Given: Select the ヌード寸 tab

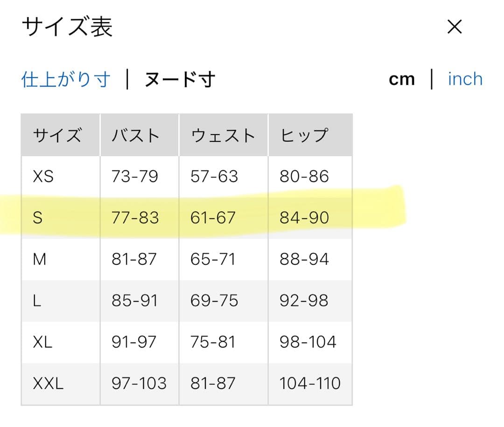Looking at the screenshot, I should click(180, 79).
